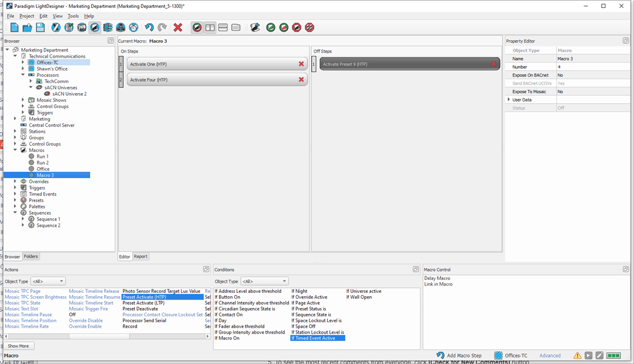Screen dimensions: 634x364
Task: Click the Save floppy disk icon
Action: [40, 27]
